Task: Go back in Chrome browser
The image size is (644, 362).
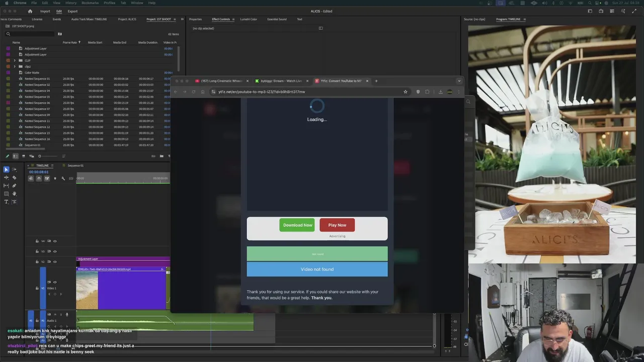Action: click(175, 92)
